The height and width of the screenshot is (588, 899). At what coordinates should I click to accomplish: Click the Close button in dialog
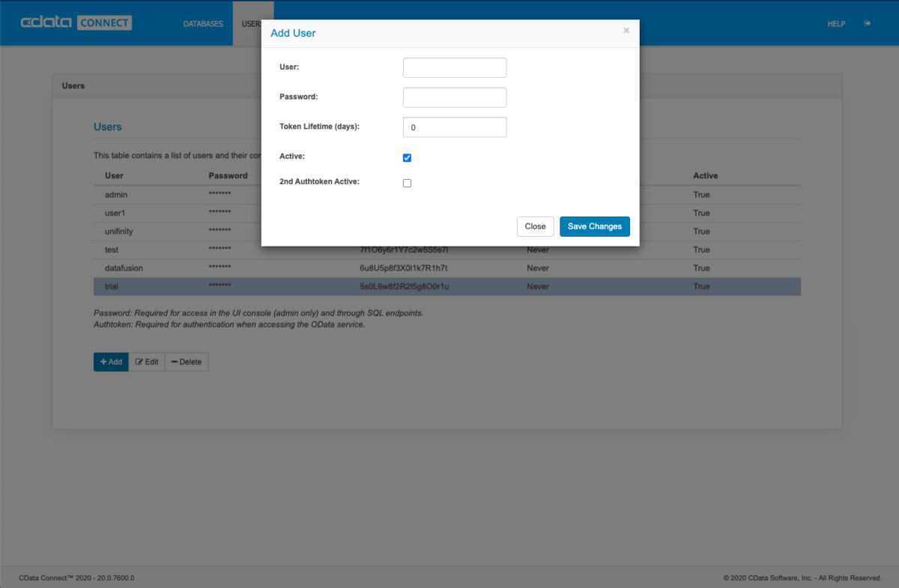coord(535,226)
